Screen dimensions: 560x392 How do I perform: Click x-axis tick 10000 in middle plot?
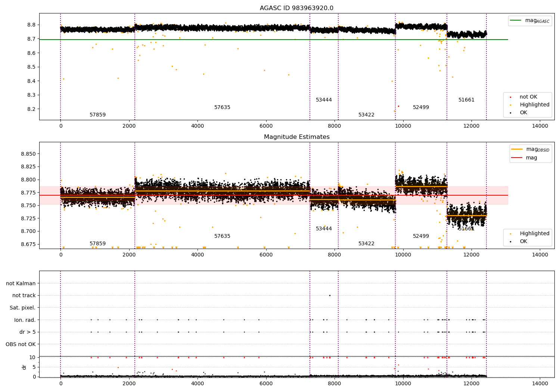click(x=403, y=255)
